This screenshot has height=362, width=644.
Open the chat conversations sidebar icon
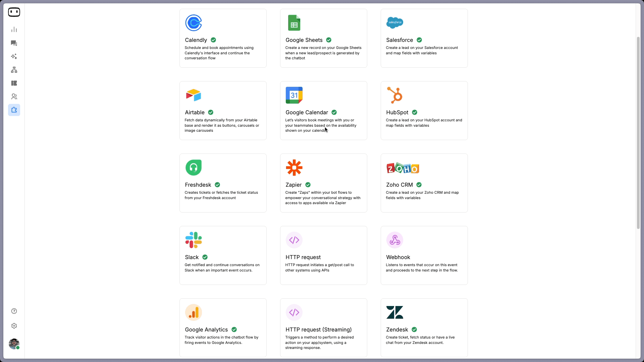pyautogui.click(x=14, y=43)
